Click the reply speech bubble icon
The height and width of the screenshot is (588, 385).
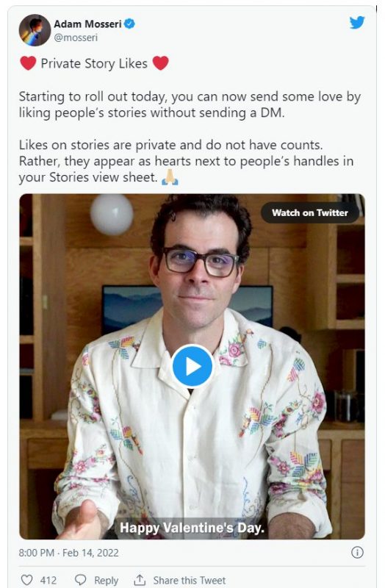[x=81, y=580]
